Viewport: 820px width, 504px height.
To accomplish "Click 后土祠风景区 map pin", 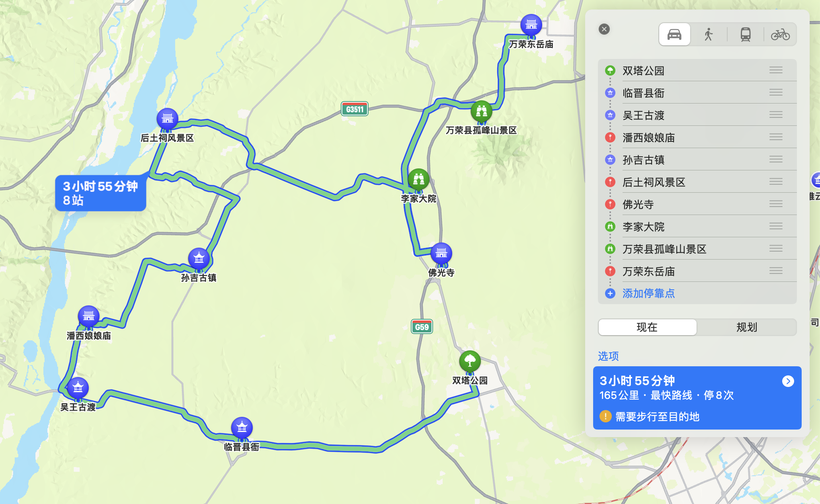I will tap(167, 119).
